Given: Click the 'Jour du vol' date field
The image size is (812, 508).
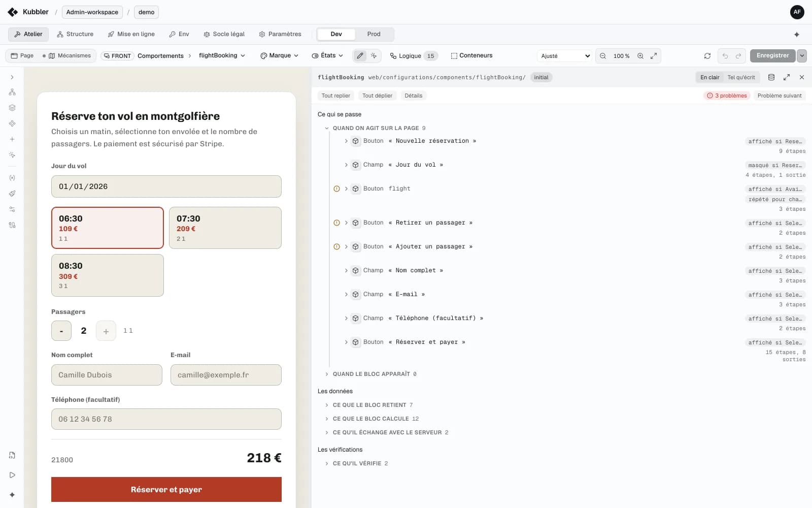Looking at the screenshot, I should (x=166, y=186).
